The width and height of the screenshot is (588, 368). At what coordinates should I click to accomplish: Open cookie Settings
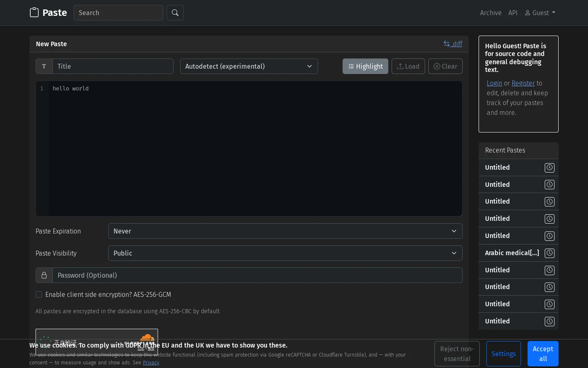[x=503, y=354]
